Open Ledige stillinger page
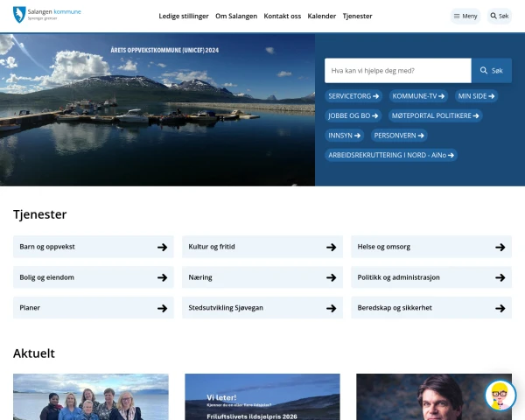The width and height of the screenshot is (525, 420). 184,16
